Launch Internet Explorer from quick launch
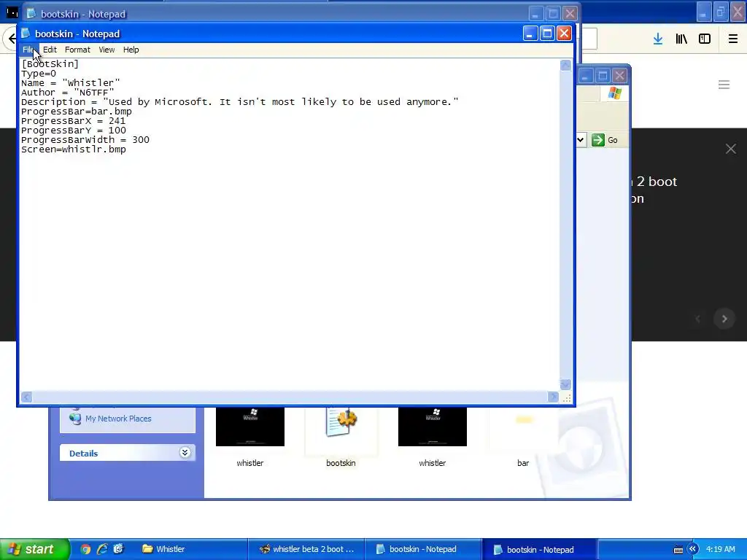 (x=102, y=550)
